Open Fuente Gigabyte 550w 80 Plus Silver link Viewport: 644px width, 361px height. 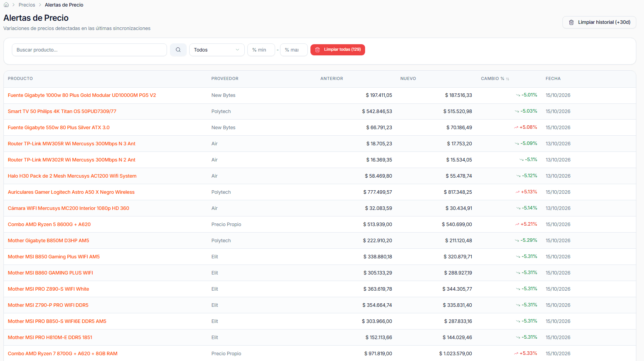pos(59,128)
